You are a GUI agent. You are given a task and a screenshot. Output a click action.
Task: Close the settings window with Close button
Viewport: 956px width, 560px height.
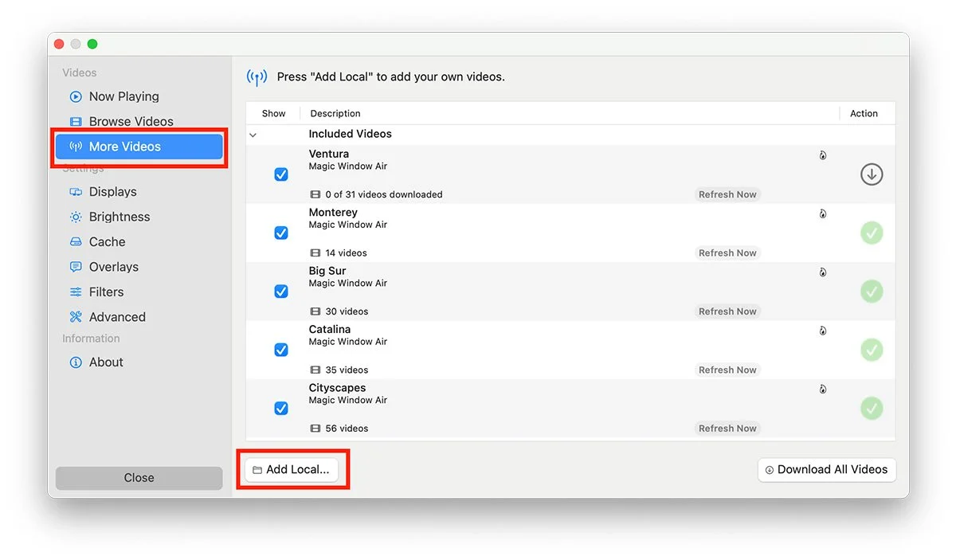[139, 478]
